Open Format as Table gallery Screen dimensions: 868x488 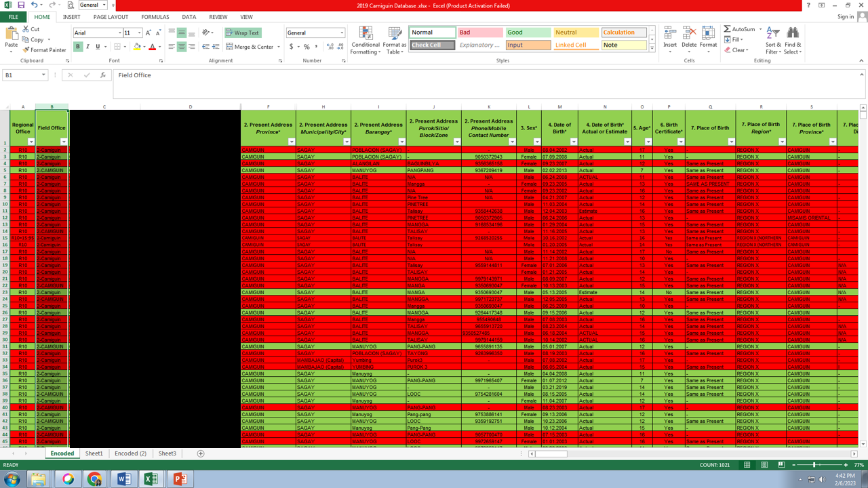[x=395, y=41]
